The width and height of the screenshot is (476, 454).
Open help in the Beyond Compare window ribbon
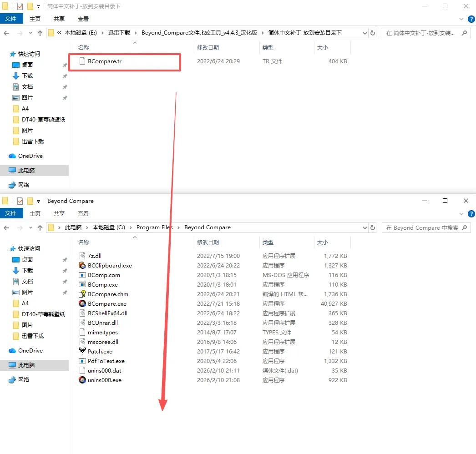(471, 214)
